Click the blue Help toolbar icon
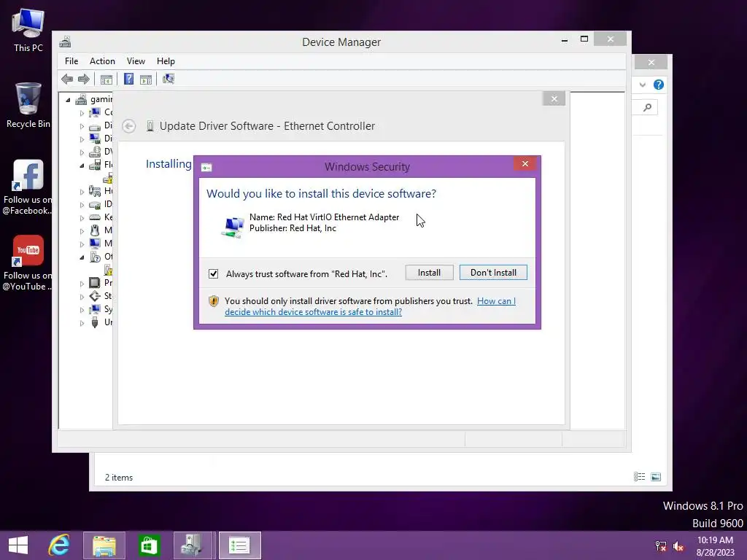Image resolution: width=747 pixels, height=560 pixels. point(128,79)
